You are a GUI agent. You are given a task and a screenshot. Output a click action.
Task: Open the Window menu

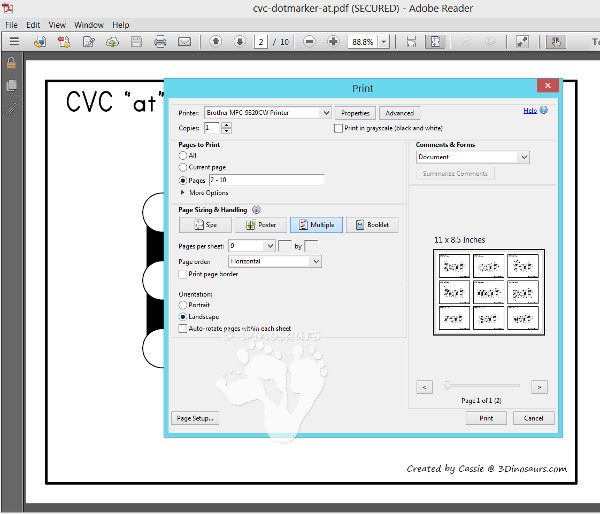click(x=89, y=24)
